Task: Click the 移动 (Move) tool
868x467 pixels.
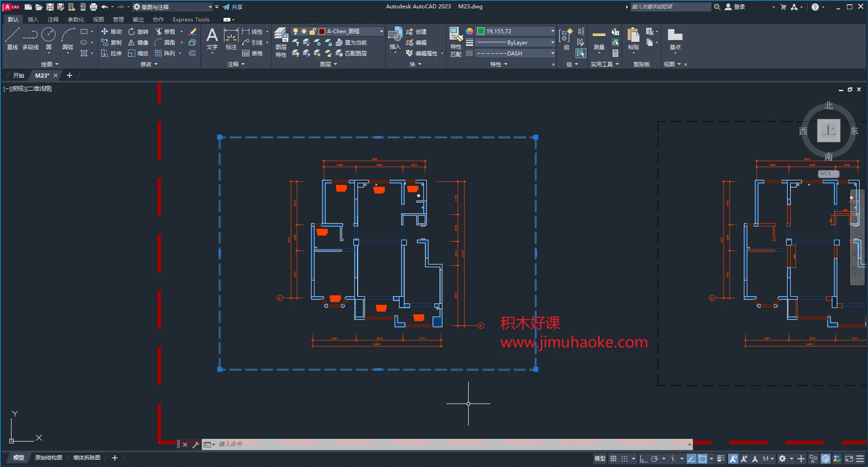Action: click(x=111, y=32)
